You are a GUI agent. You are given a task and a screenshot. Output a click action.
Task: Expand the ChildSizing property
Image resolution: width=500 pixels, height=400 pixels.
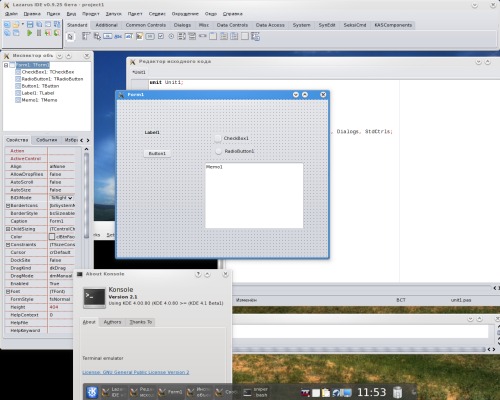(x=8, y=229)
